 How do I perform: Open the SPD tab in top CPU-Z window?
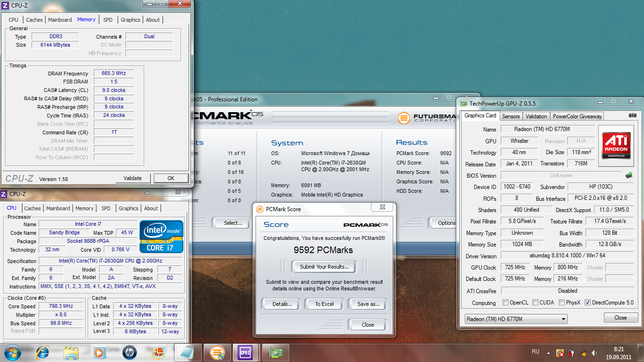(x=108, y=20)
